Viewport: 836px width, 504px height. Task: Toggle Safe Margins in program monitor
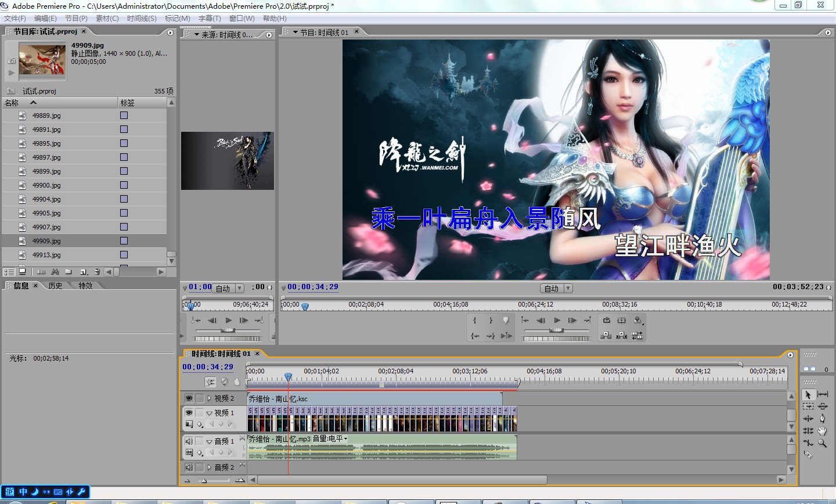tap(621, 320)
